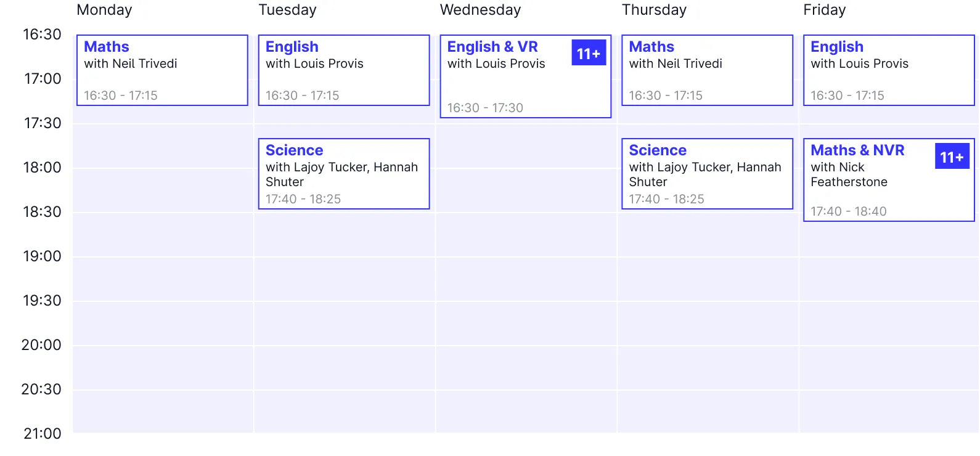The image size is (980, 456).
Task: Click the 16:30 - 17:30 time on Wednesday's class
Action: pos(485,108)
